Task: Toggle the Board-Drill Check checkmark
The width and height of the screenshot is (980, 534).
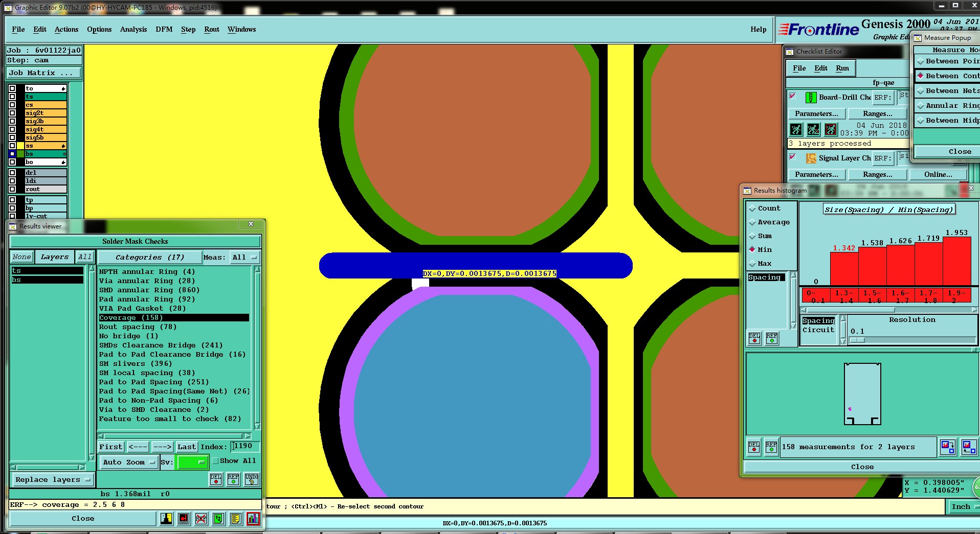Action: (792, 96)
